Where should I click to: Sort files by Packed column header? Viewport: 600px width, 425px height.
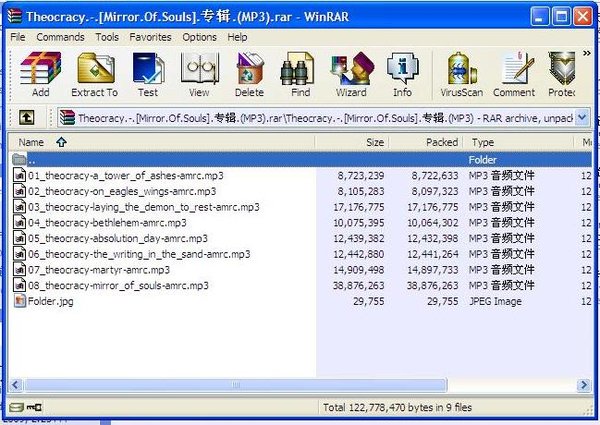click(x=426, y=142)
